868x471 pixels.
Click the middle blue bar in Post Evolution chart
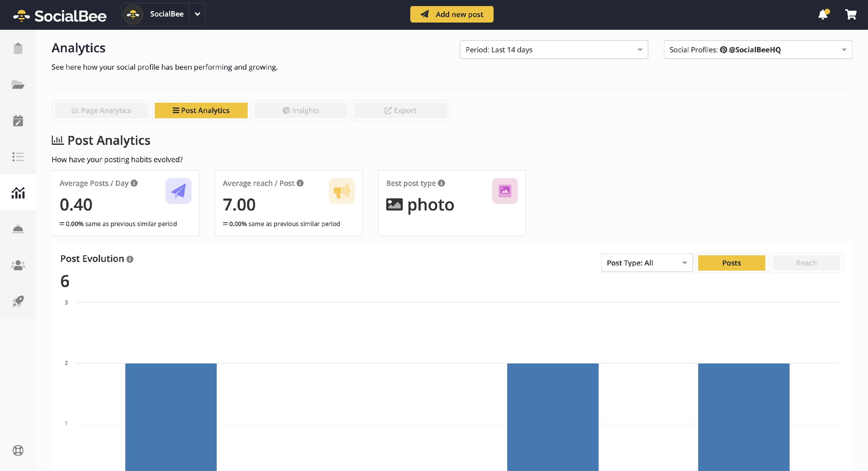tap(553, 417)
